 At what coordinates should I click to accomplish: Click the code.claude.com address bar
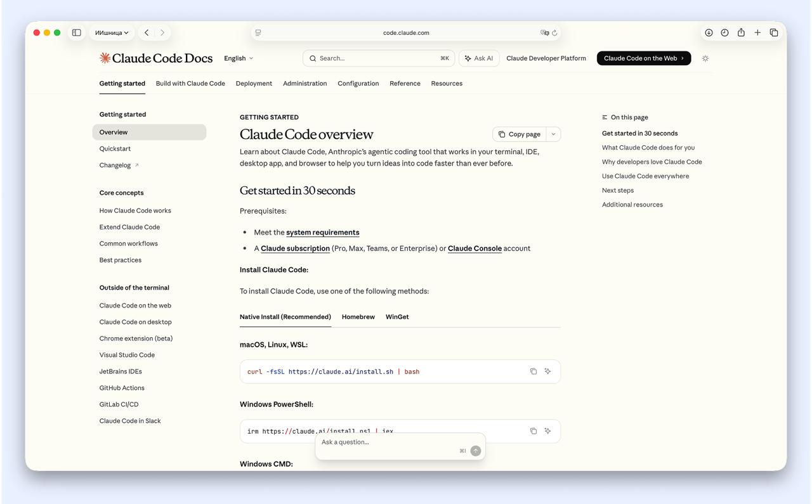pyautogui.click(x=406, y=33)
